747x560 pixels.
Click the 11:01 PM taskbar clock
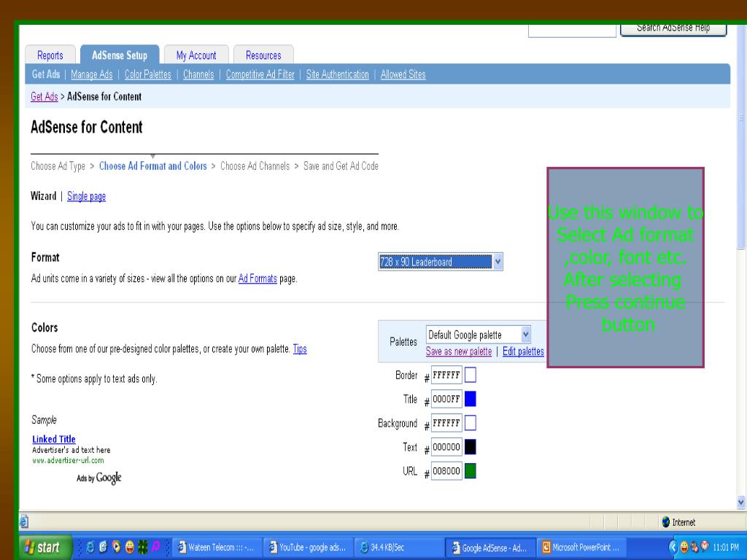[x=726, y=548]
